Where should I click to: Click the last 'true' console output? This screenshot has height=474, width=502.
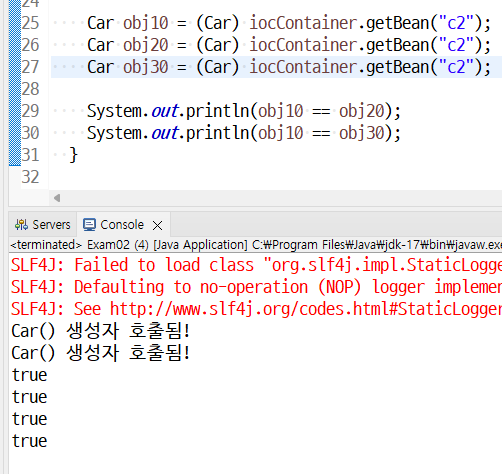pyautogui.click(x=29, y=441)
